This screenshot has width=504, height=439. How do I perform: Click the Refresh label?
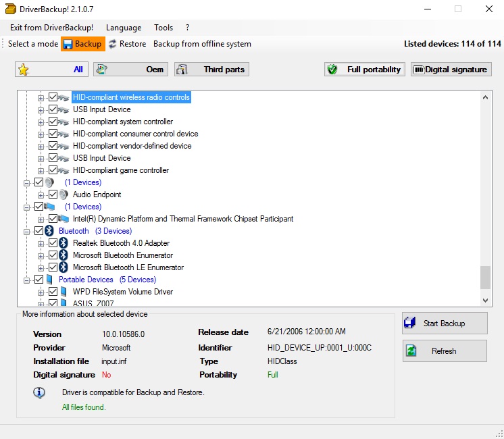click(444, 351)
